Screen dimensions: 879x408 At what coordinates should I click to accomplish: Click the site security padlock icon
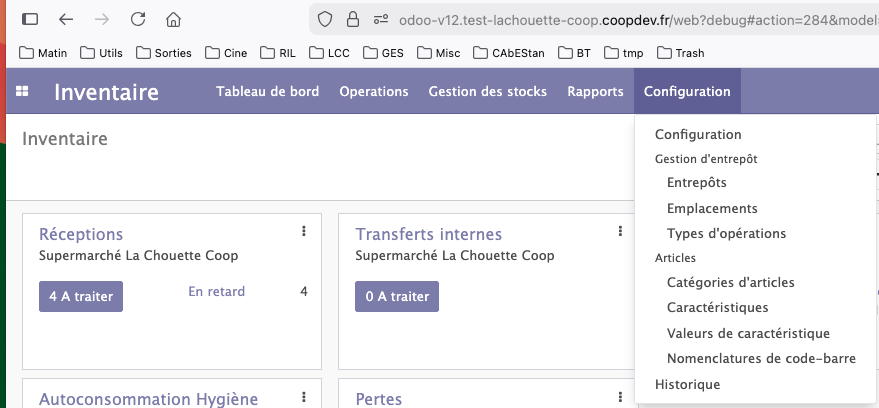point(352,19)
